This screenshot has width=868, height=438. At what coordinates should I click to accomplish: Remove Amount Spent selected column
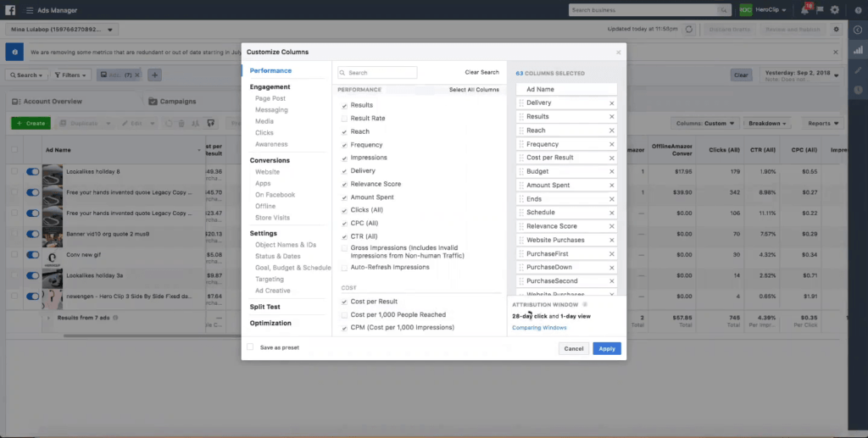point(612,186)
